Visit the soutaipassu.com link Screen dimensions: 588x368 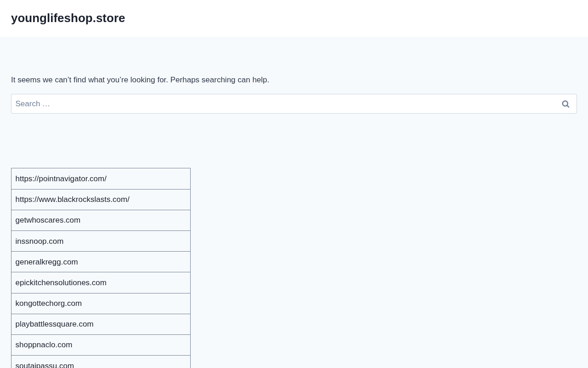[x=45, y=365]
